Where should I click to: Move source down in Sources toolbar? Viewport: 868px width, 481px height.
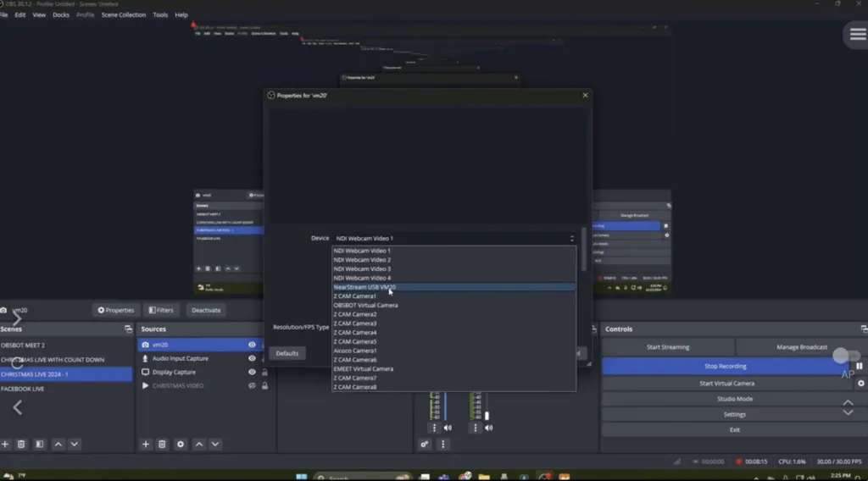click(x=215, y=444)
